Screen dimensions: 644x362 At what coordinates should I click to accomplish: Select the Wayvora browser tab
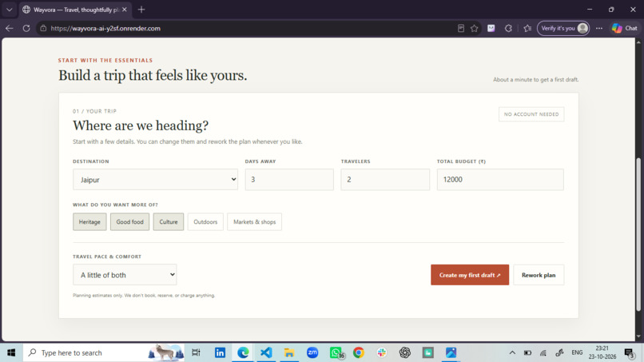click(76, 10)
